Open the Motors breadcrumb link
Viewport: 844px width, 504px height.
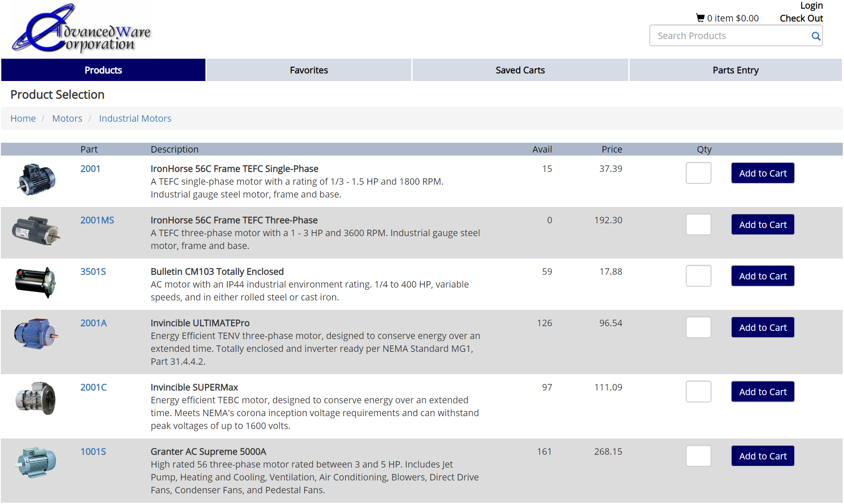pos(67,118)
